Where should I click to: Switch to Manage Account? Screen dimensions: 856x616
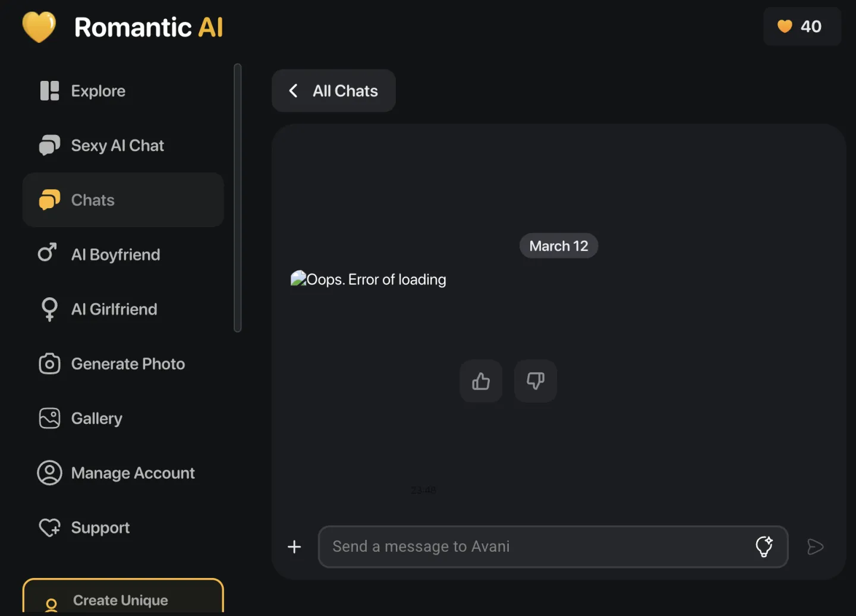[x=133, y=473]
